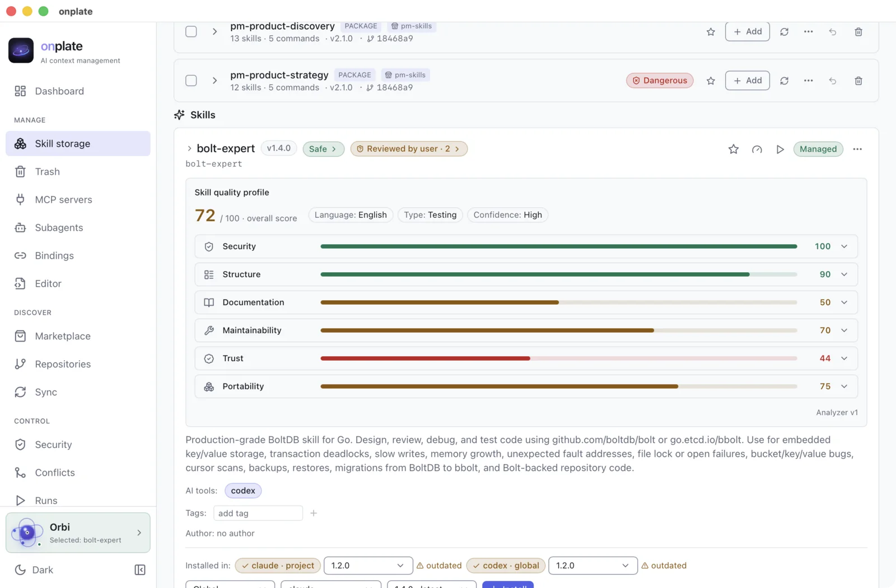Click undo arrow on pm-product-strategy row
The width and height of the screenshot is (896, 588).
[833, 81]
